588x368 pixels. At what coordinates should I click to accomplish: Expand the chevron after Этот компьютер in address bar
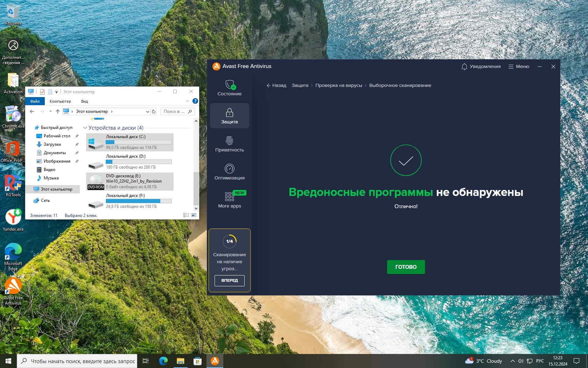click(112, 111)
